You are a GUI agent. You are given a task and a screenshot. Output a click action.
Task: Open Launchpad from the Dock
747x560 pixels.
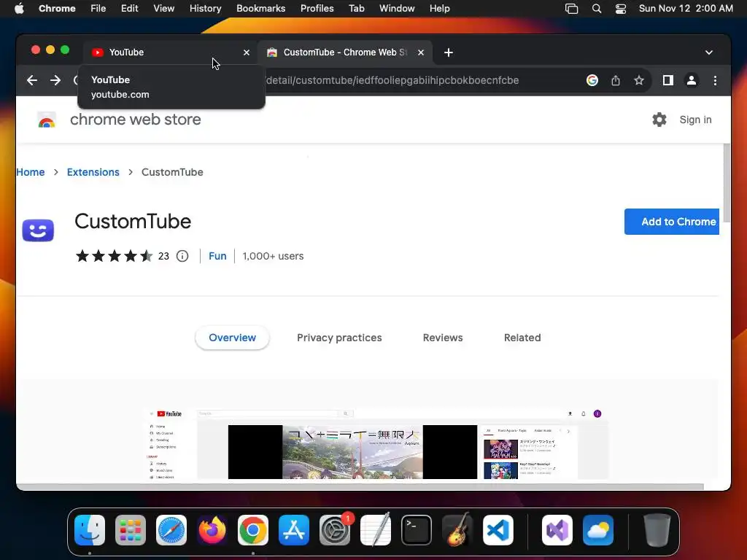coord(131,530)
